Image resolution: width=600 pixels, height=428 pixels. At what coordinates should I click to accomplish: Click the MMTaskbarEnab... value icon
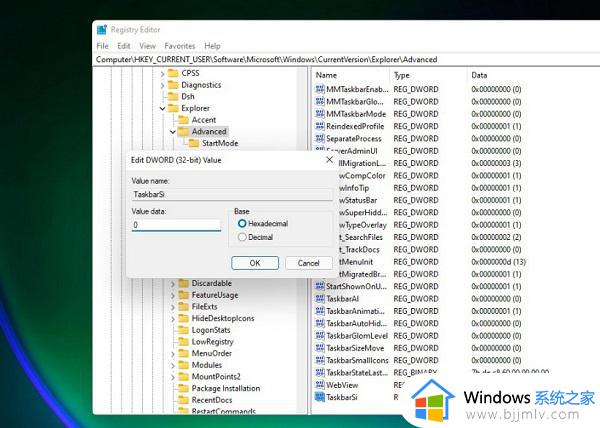320,89
